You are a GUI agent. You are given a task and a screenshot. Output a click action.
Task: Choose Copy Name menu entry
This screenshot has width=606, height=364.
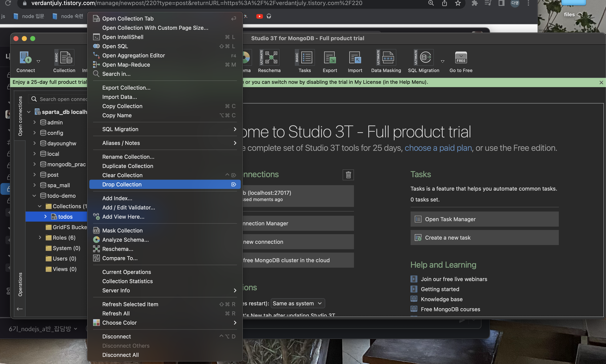click(x=165, y=115)
